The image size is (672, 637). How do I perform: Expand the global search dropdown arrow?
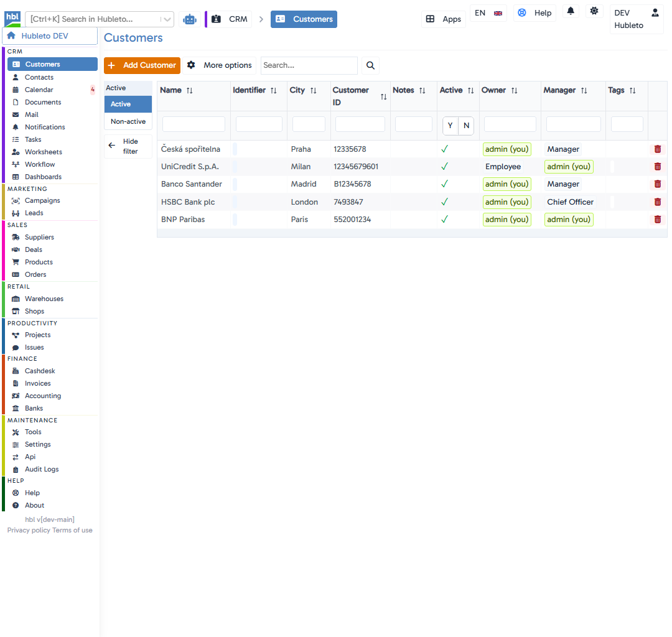pos(167,19)
